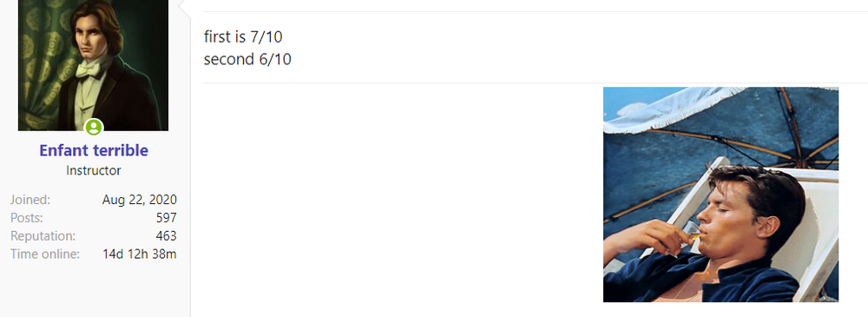The width and height of the screenshot is (868, 317).
Task: Click the 'Reputation:' label
Action: pyautogui.click(x=43, y=236)
